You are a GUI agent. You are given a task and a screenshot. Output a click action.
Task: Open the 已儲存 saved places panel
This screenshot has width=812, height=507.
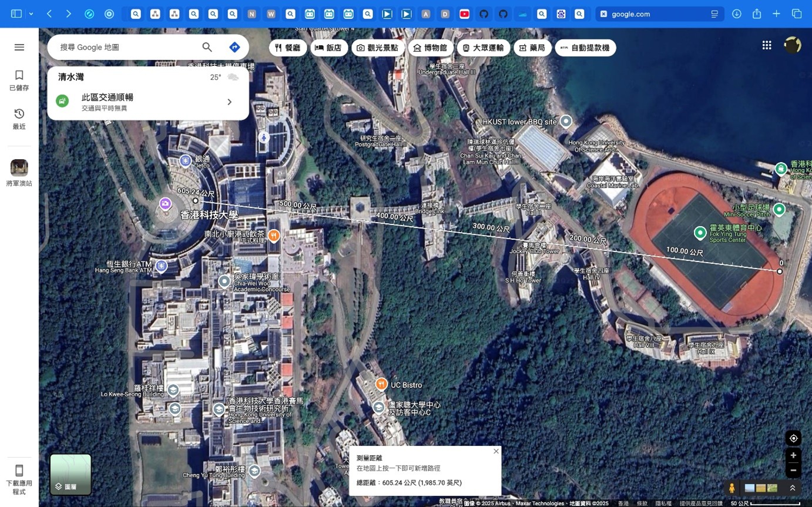19,80
